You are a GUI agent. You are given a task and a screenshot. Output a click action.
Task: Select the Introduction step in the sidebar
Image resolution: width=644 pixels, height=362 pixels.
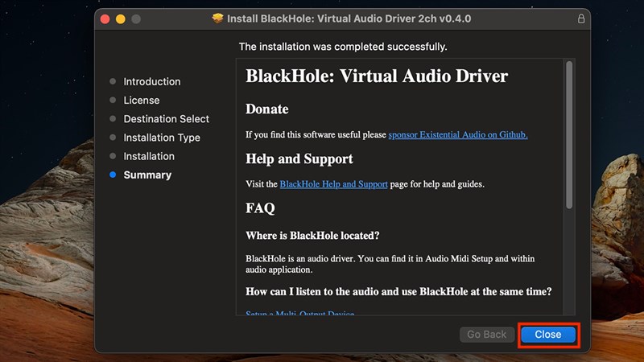pyautogui.click(x=151, y=81)
